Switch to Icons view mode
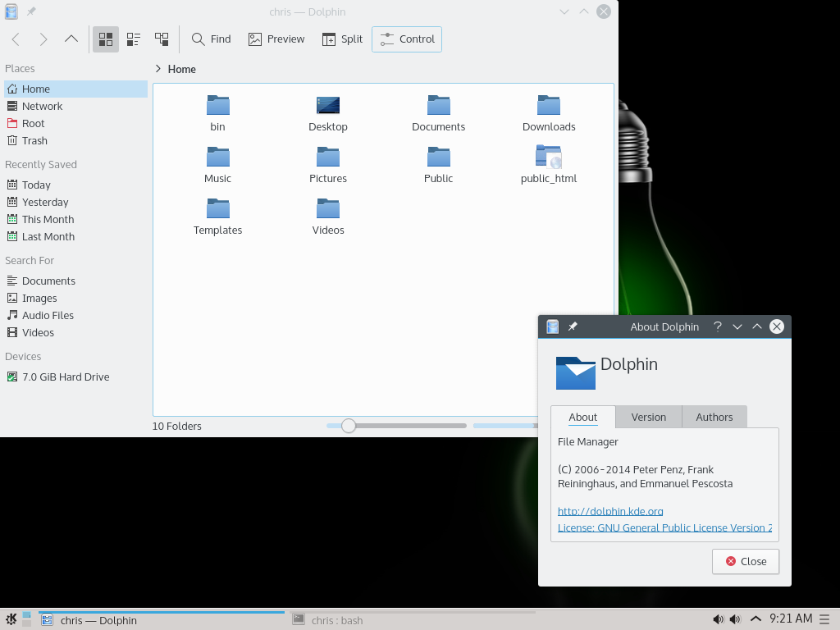 (x=106, y=39)
